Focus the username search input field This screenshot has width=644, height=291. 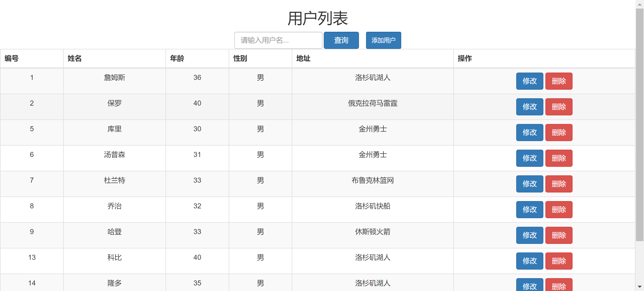click(278, 40)
